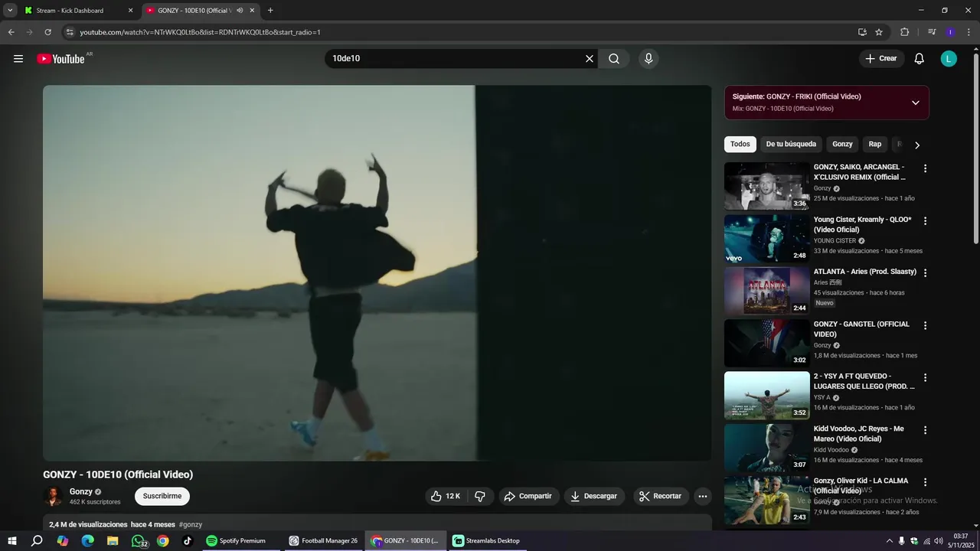
Task: Go to the YouTube home logo
Action: (60, 59)
